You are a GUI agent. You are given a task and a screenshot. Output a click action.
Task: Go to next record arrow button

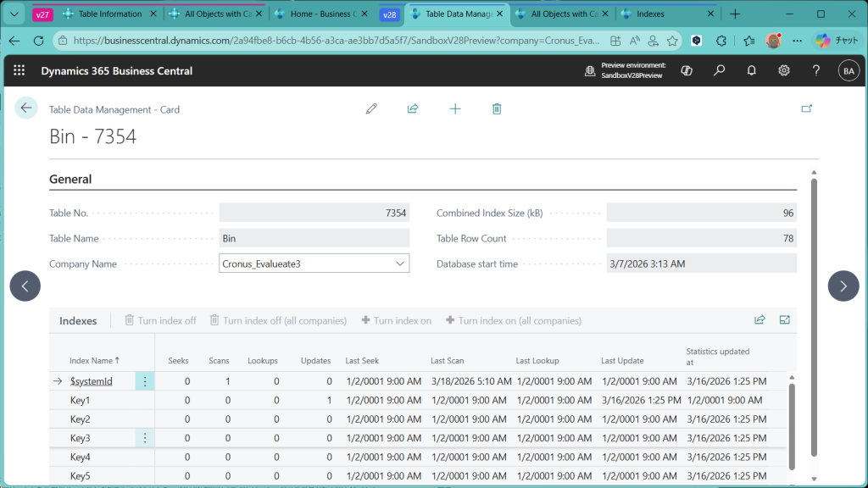(x=843, y=286)
